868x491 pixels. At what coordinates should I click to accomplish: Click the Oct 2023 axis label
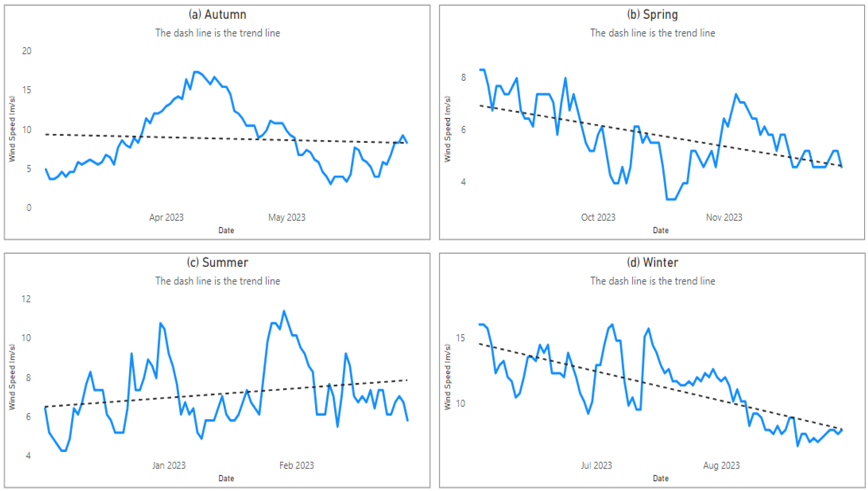tap(598, 217)
